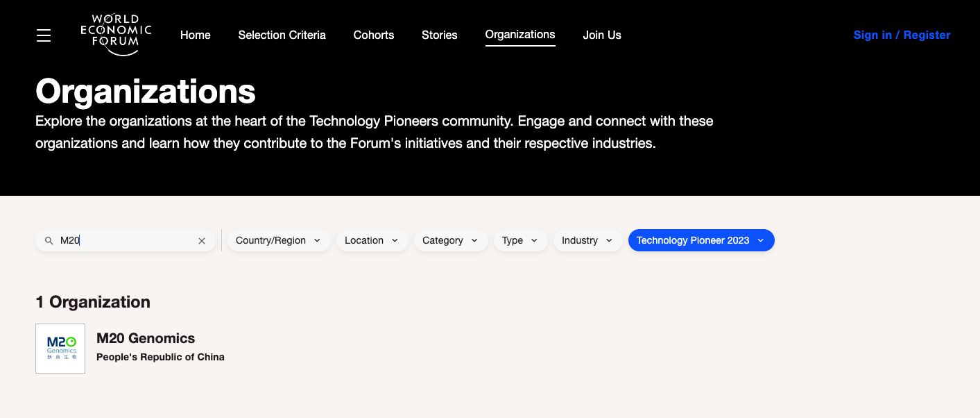
Task: Click the search magnifier icon
Action: (x=49, y=241)
